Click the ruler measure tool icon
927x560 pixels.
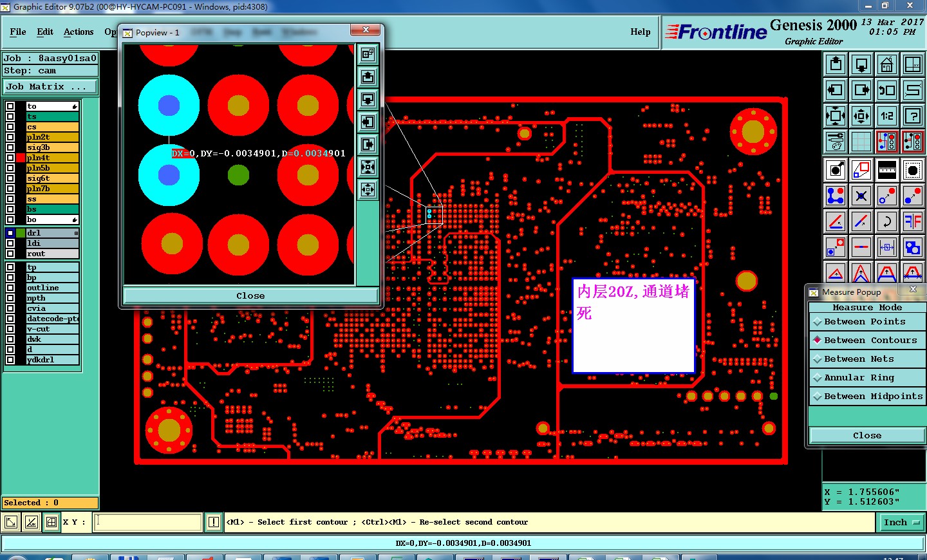coord(887,170)
